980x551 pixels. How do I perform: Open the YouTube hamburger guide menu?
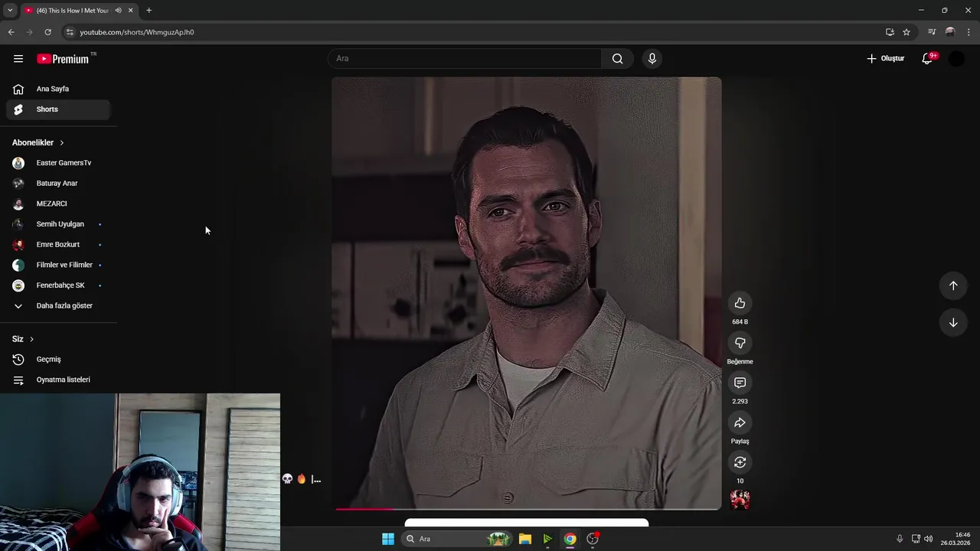tap(18, 59)
